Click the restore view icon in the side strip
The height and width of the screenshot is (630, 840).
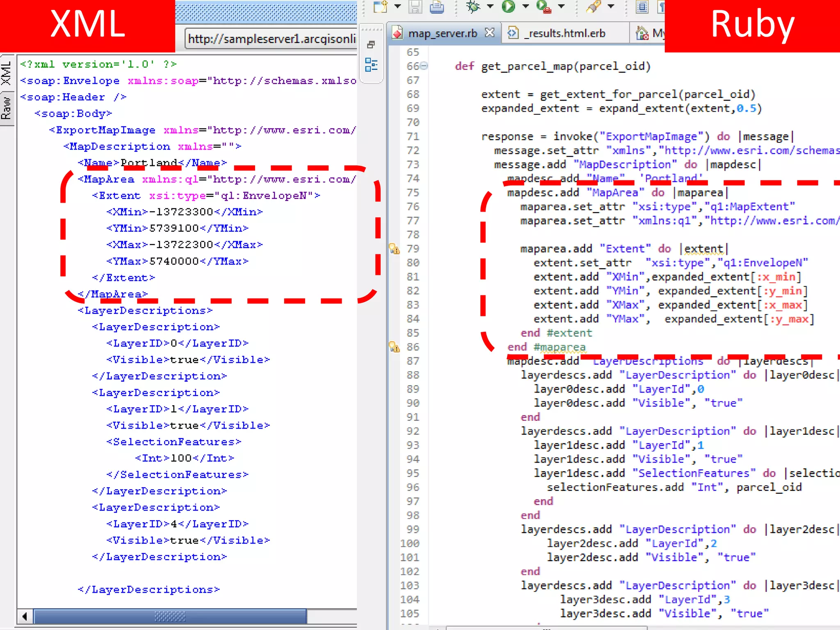pyautogui.click(x=371, y=44)
